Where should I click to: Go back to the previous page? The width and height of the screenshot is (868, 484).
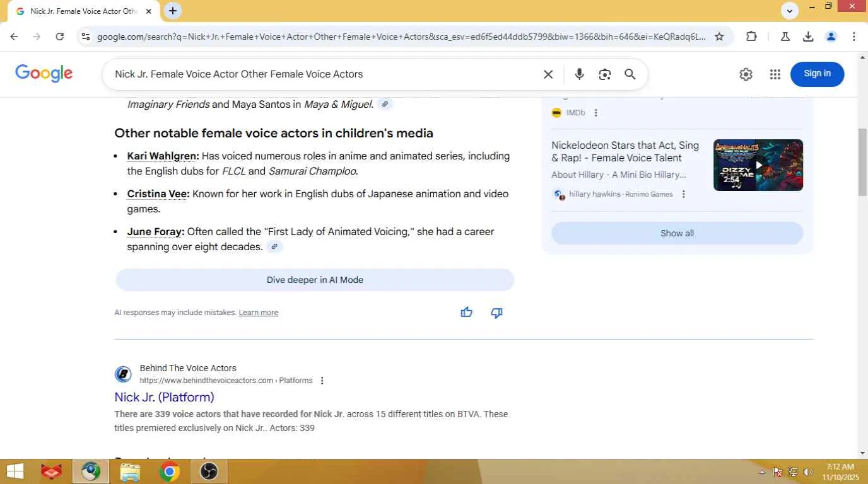(14, 37)
